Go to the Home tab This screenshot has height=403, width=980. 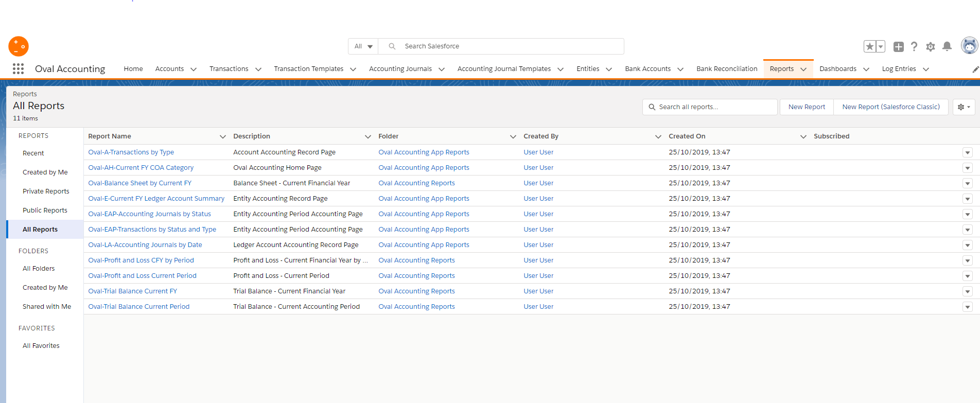pyautogui.click(x=133, y=69)
